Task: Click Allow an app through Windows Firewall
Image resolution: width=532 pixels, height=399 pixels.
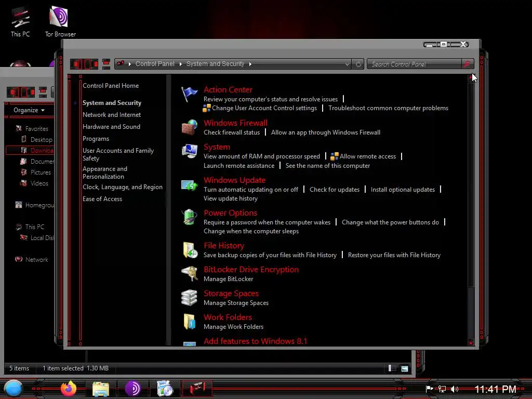Action: pyautogui.click(x=325, y=132)
